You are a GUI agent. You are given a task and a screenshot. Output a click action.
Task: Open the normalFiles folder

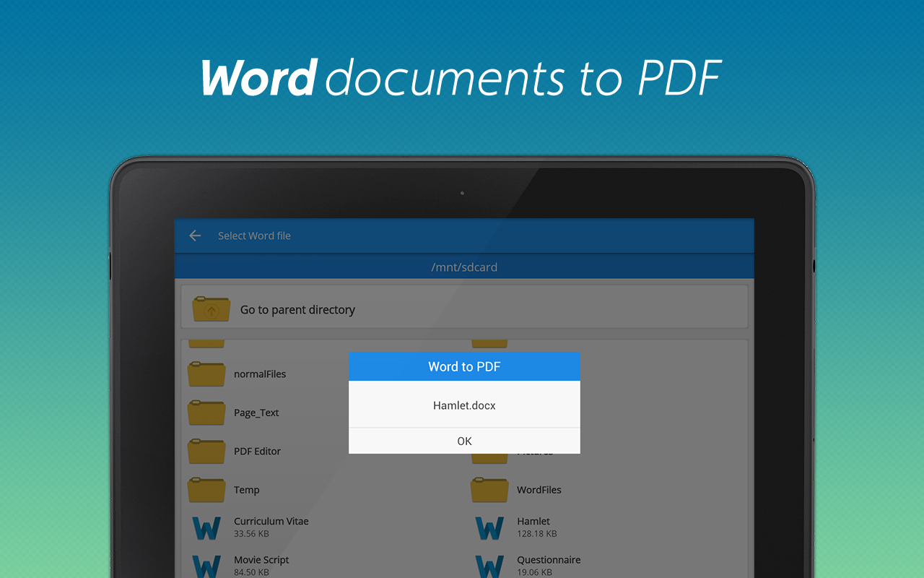[207, 374]
